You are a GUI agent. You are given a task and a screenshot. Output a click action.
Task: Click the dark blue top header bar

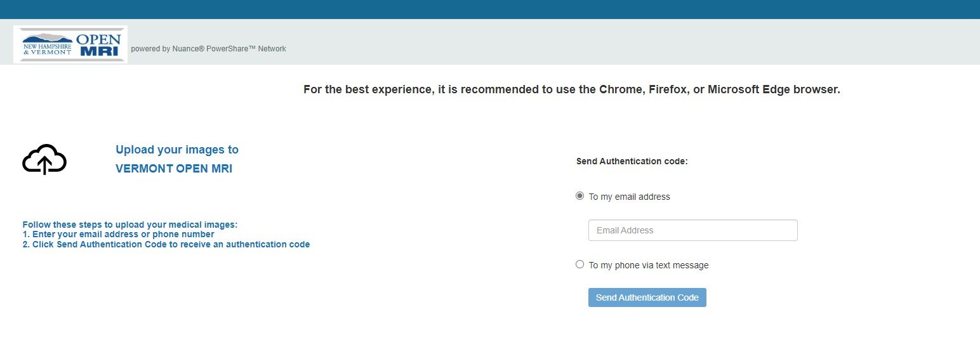point(490,10)
